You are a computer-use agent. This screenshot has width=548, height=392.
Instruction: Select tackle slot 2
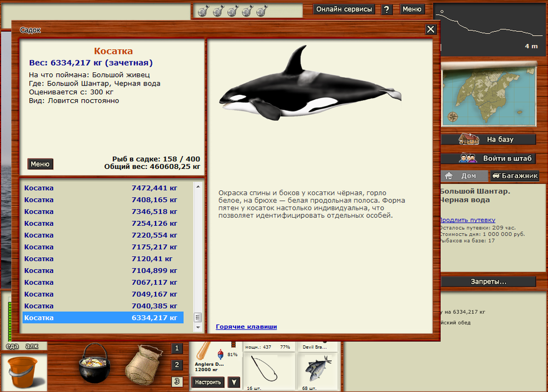click(x=177, y=365)
